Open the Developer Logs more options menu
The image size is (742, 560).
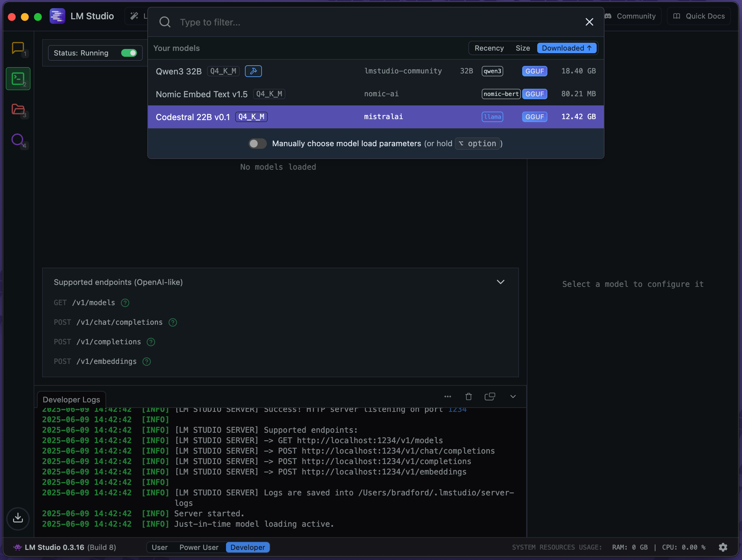click(447, 397)
